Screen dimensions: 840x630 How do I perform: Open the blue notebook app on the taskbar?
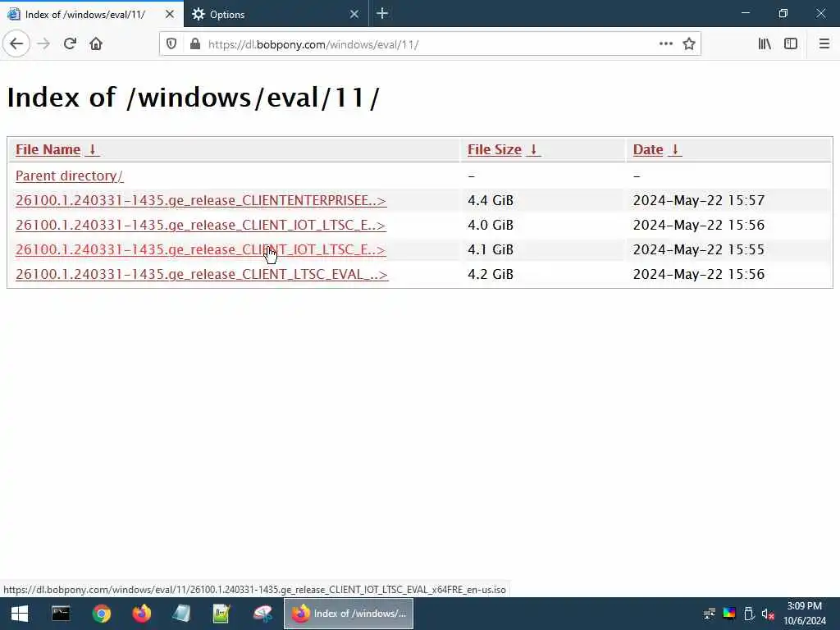click(181, 614)
